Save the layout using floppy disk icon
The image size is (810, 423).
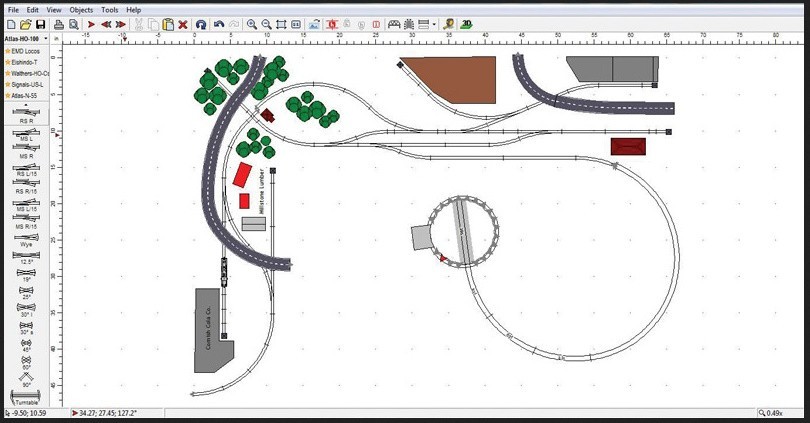tap(40, 23)
